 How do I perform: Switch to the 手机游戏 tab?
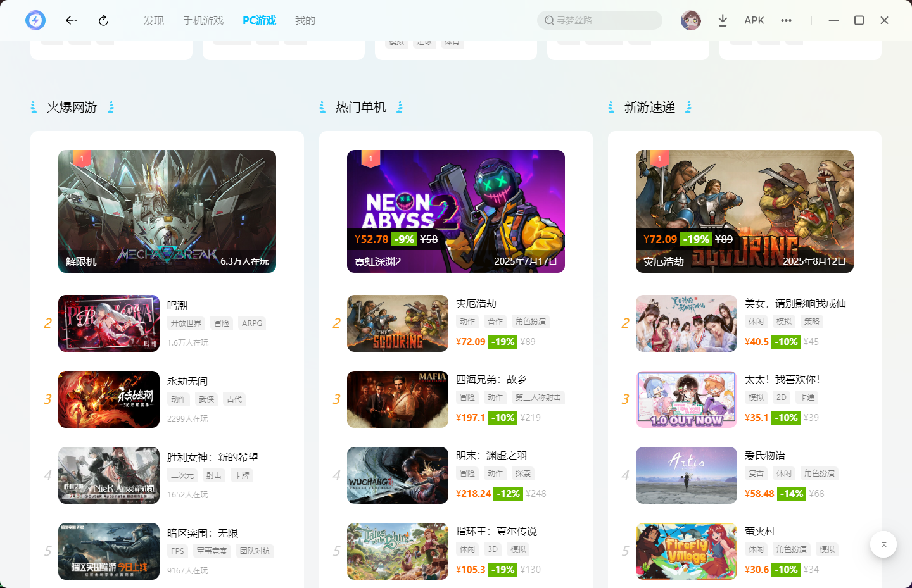click(x=203, y=20)
